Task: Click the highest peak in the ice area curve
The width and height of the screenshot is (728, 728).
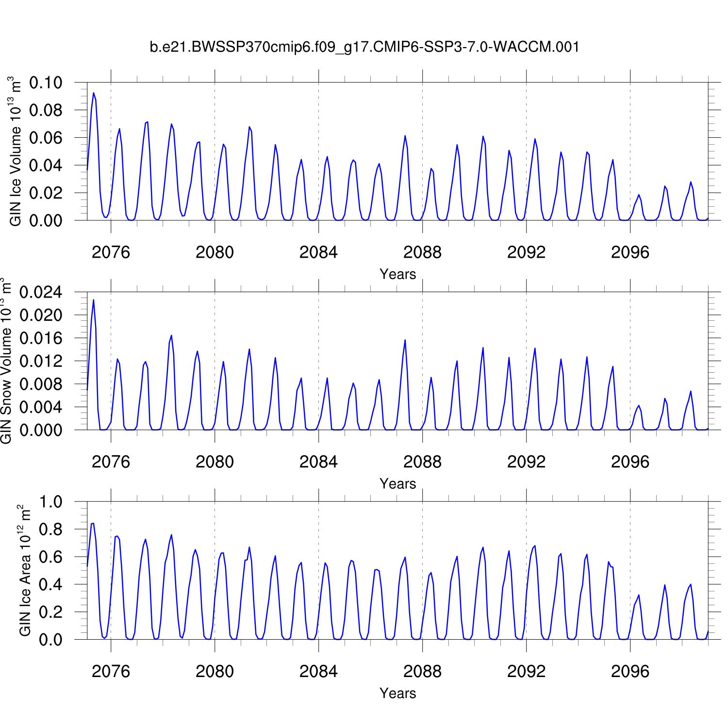Action: pyautogui.click(x=93, y=524)
